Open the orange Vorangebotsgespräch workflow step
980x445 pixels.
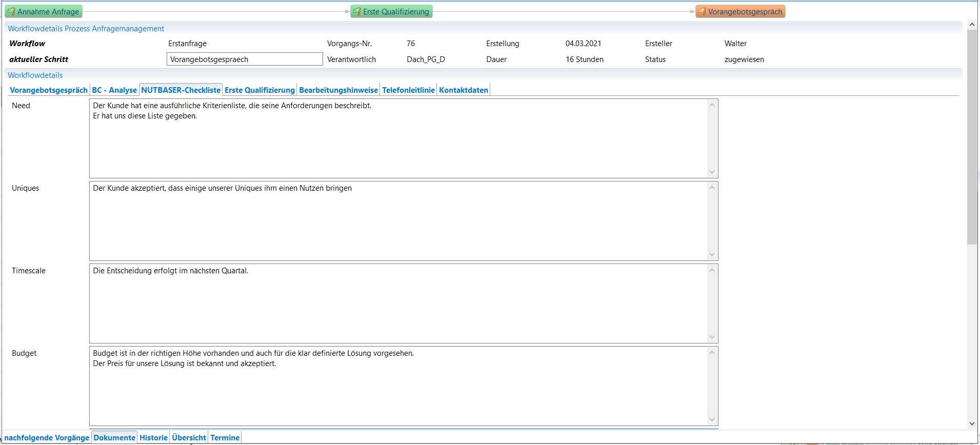(x=740, y=12)
